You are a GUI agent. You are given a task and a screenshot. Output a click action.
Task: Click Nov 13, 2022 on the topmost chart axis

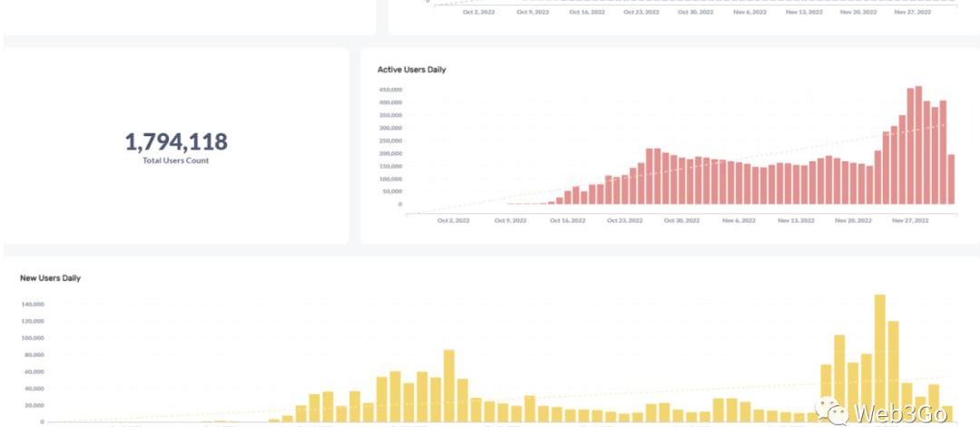tap(804, 13)
